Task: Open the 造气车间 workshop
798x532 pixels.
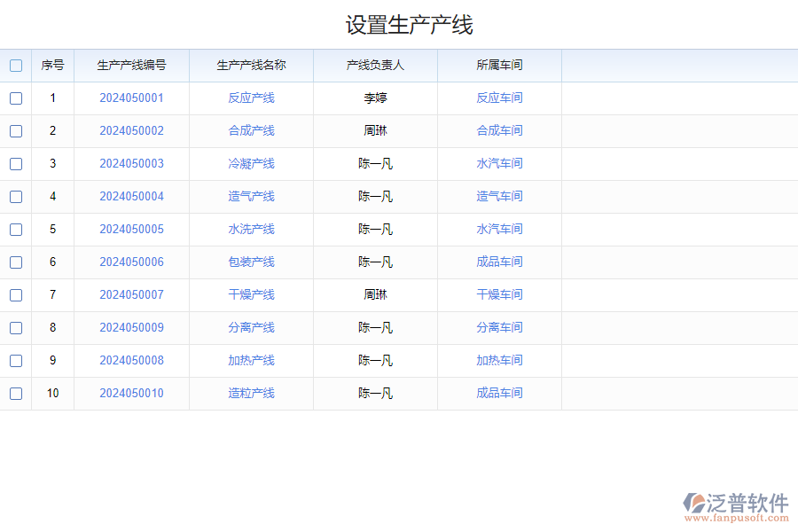Action: pyautogui.click(x=498, y=196)
